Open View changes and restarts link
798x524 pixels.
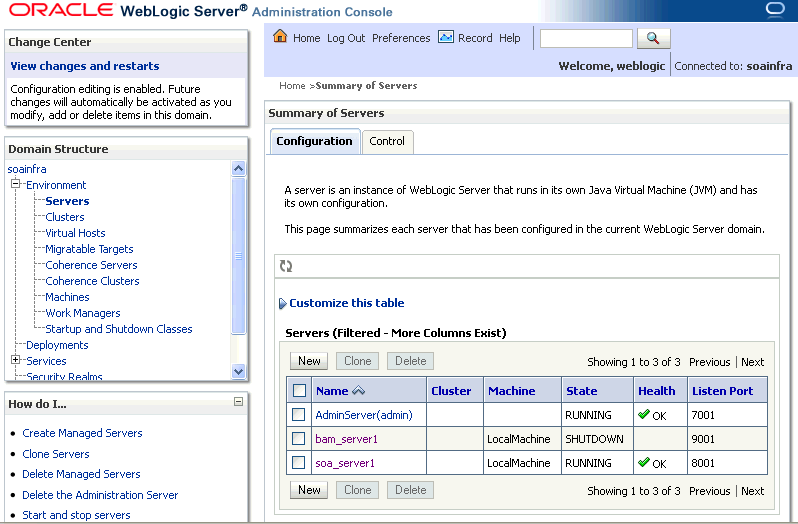[85, 66]
